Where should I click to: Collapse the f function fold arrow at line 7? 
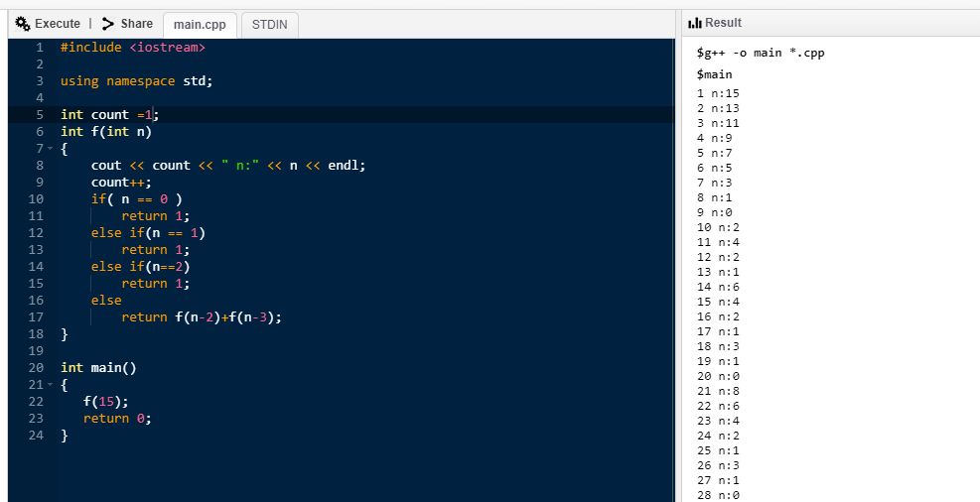(x=51, y=149)
